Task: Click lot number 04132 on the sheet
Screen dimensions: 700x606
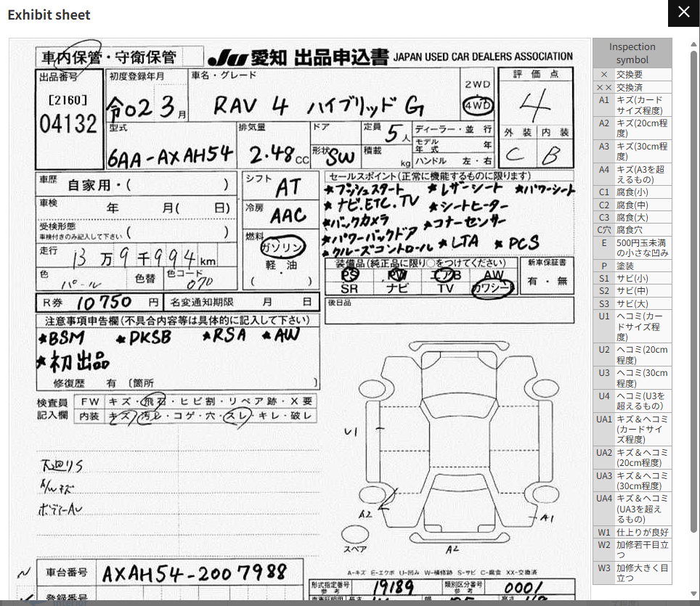Action: tap(68, 123)
